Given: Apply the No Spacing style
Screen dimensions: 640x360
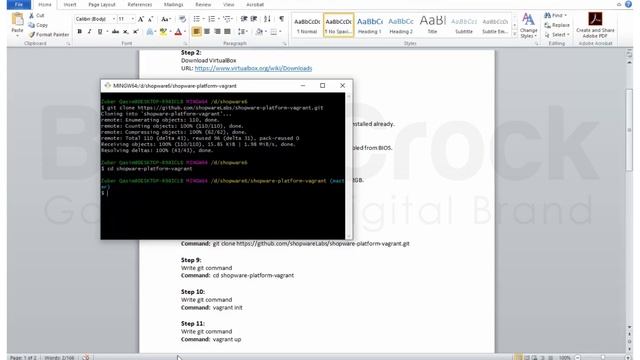Looking at the screenshot, I should point(338,25).
